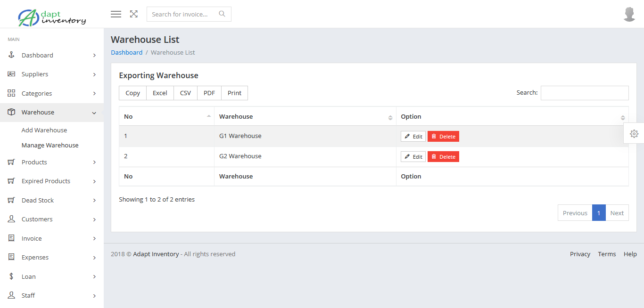Open the user avatar profile menu
The width and height of the screenshot is (644, 308).
[x=629, y=14]
